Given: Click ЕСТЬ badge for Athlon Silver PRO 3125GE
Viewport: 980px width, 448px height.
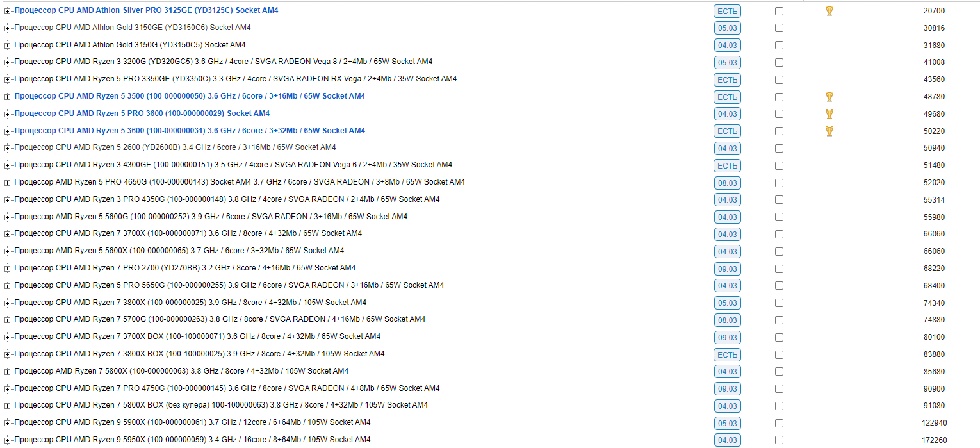Looking at the screenshot, I should click(727, 11).
